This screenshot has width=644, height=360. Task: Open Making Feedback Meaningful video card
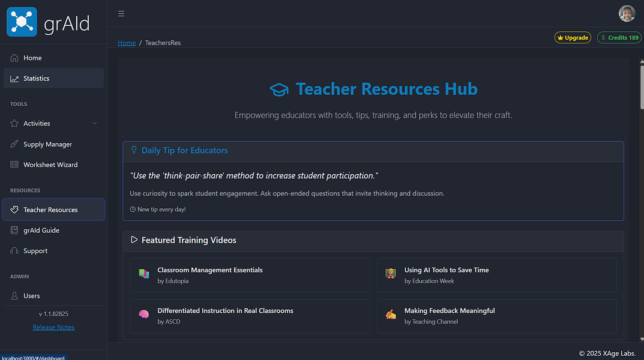point(497,316)
